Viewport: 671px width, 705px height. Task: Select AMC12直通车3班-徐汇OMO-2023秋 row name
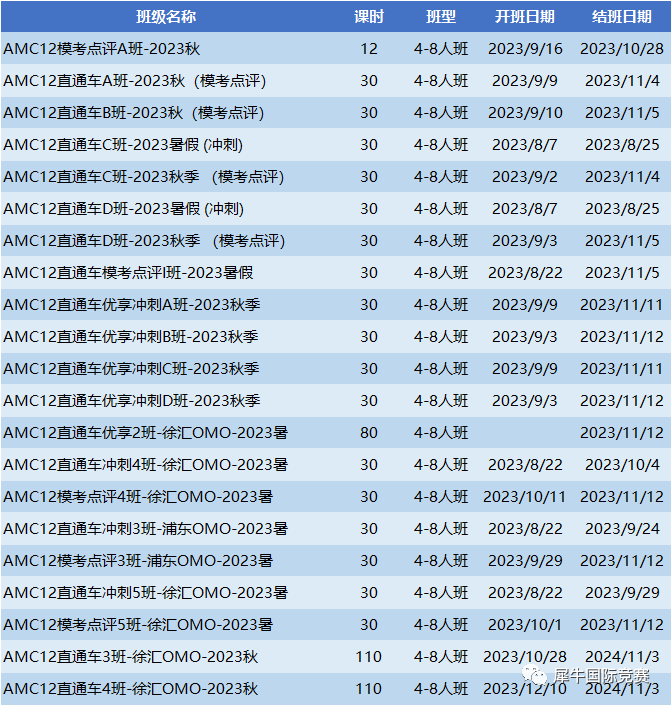(130, 657)
